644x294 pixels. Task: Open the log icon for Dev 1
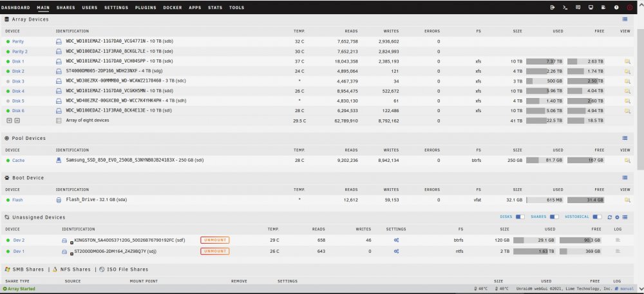pyautogui.click(x=618, y=251)
